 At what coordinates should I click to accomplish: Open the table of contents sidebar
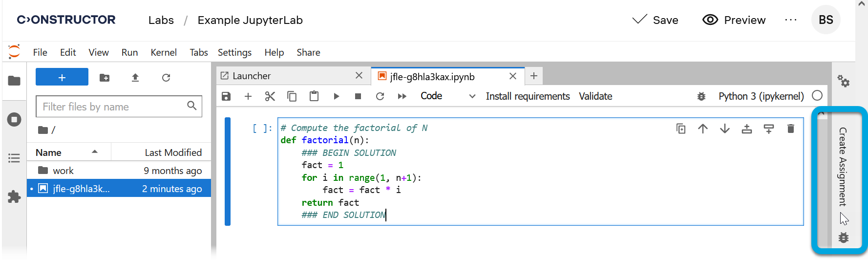[14, 158]
